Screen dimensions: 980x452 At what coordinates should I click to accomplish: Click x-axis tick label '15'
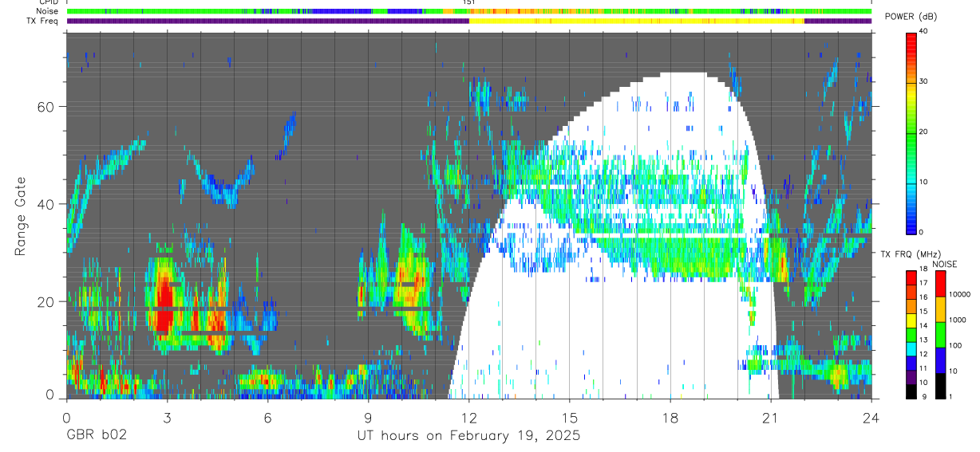pos(570,417)
